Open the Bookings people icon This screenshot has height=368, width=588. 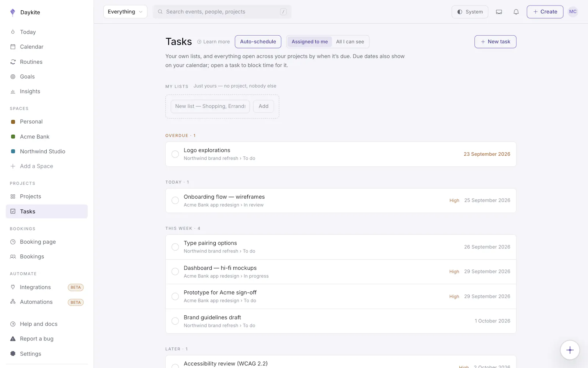click(x=13, y=256)
